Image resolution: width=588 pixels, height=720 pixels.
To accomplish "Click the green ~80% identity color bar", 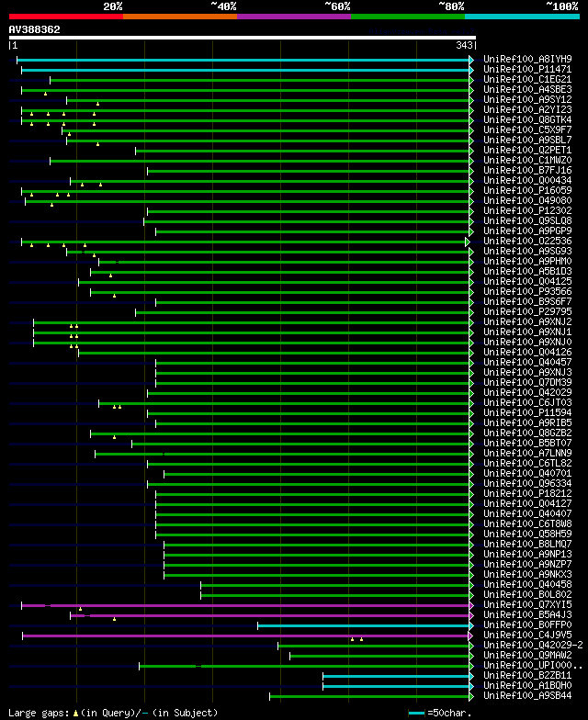I will point(408,17).
